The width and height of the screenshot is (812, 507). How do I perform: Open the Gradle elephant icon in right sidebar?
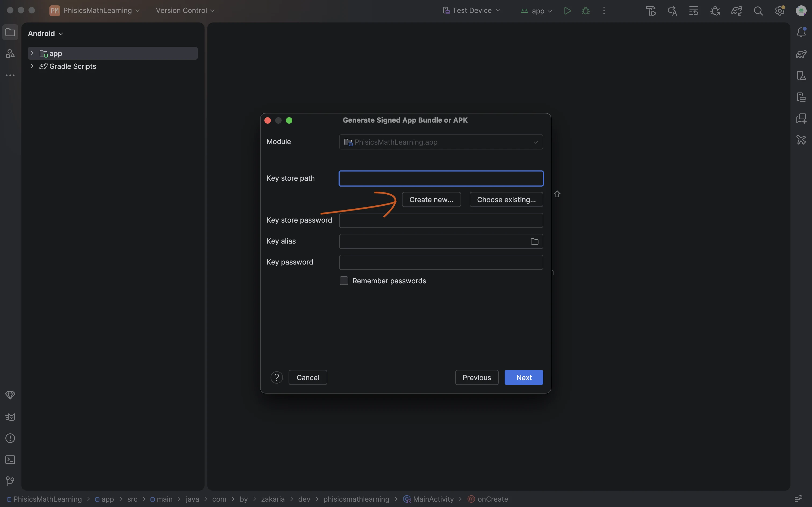(x=801, y=54)
